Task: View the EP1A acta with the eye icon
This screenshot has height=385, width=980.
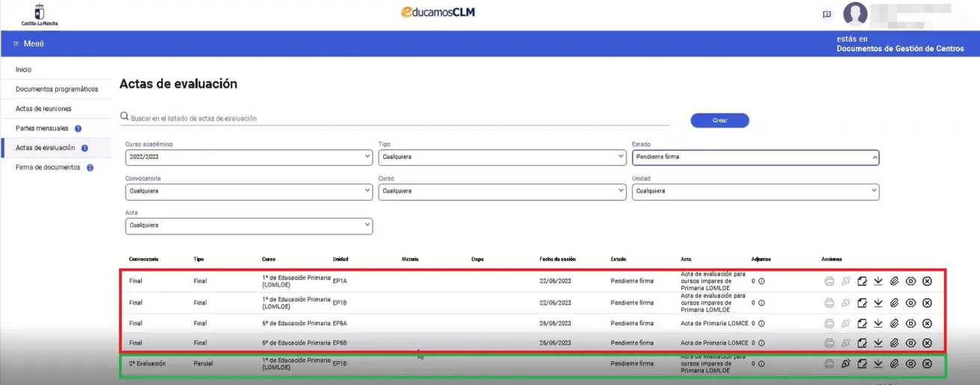Action: (x=911, y=281)
